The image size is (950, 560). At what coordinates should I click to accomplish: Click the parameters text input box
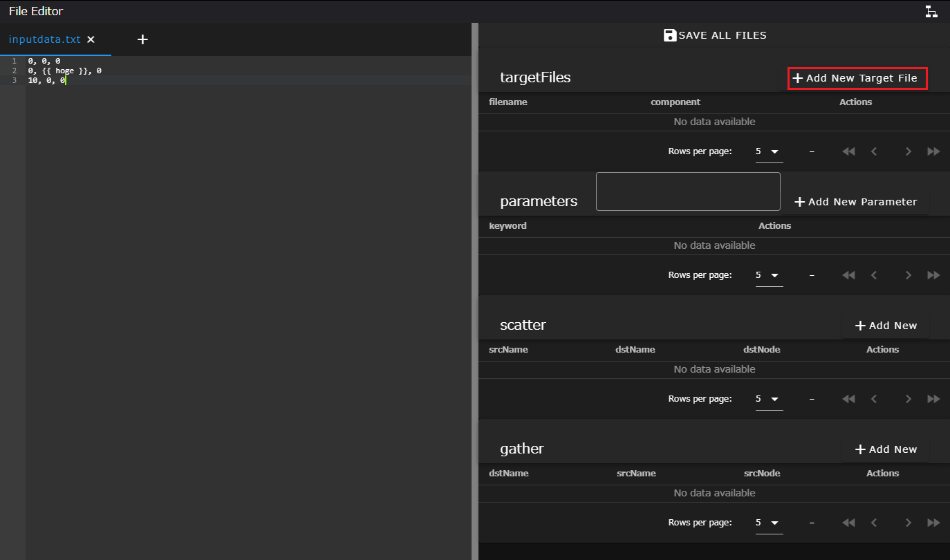[x=687, y=192]
